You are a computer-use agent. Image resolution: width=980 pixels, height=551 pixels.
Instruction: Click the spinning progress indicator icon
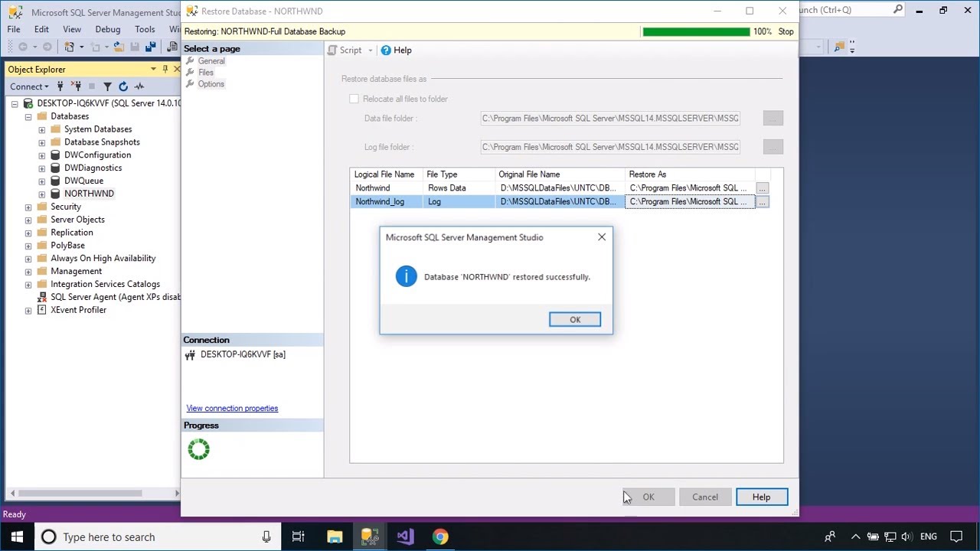[198, 449]
